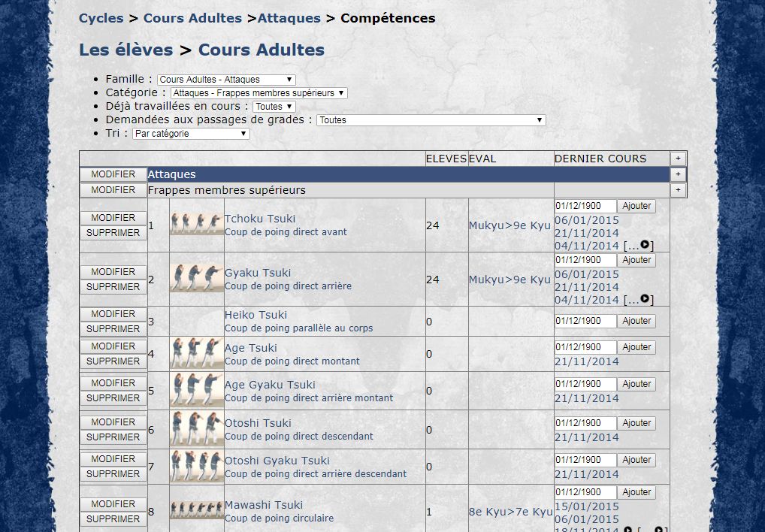765x532 pixels.
Task: Expand the Attaques row with its plus button
Action: [x=678, y=174]
